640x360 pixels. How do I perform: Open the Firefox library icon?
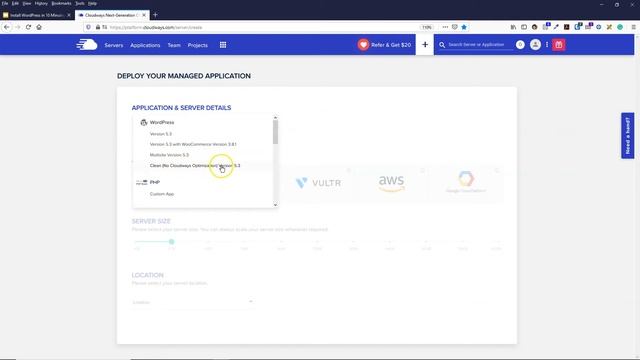coord(513,27)
